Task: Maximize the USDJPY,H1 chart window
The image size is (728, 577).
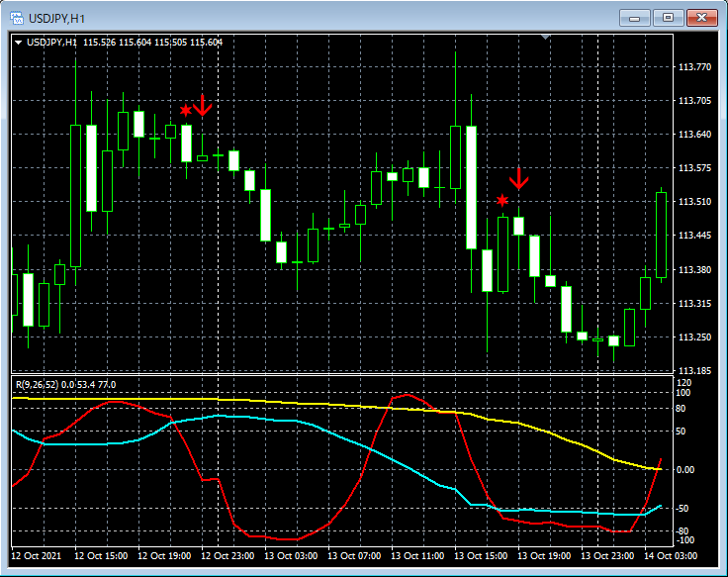Action: pyautogui.click(x=668, y=18)
